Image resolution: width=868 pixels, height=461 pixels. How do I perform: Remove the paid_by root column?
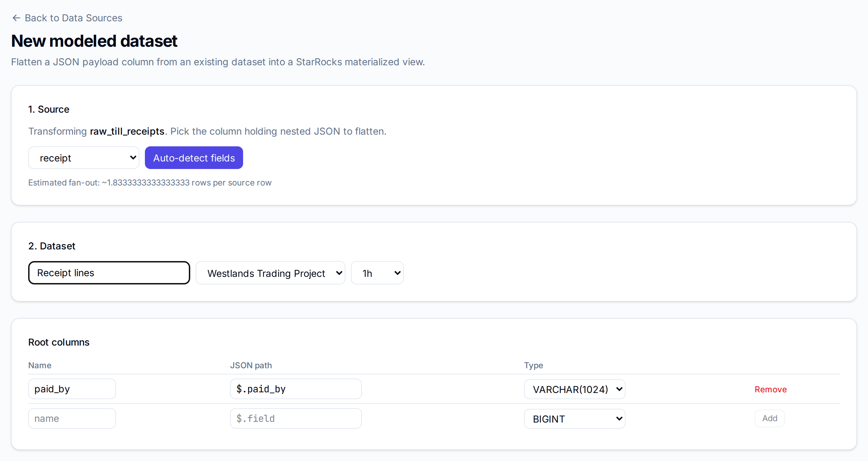point(770,389)
